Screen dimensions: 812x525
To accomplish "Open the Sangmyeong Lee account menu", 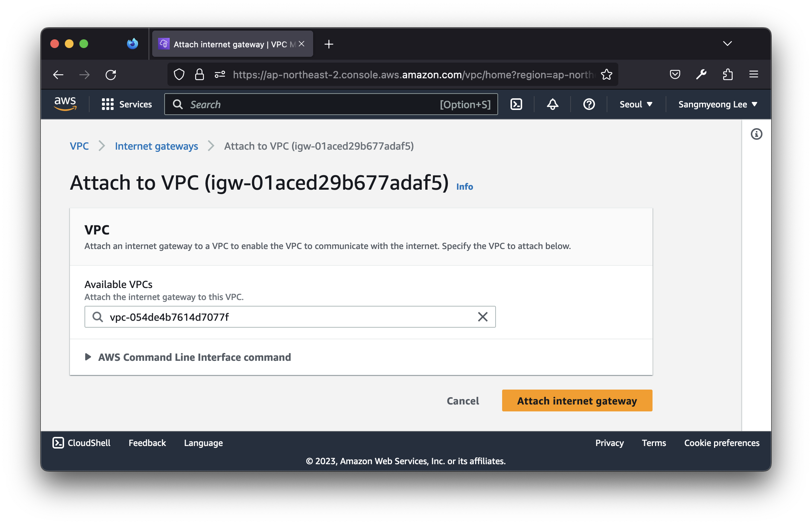I will [x=718, y=104].
